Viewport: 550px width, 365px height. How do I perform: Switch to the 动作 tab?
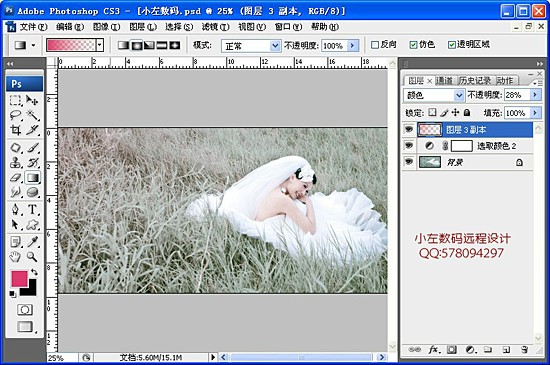point(505,81)
